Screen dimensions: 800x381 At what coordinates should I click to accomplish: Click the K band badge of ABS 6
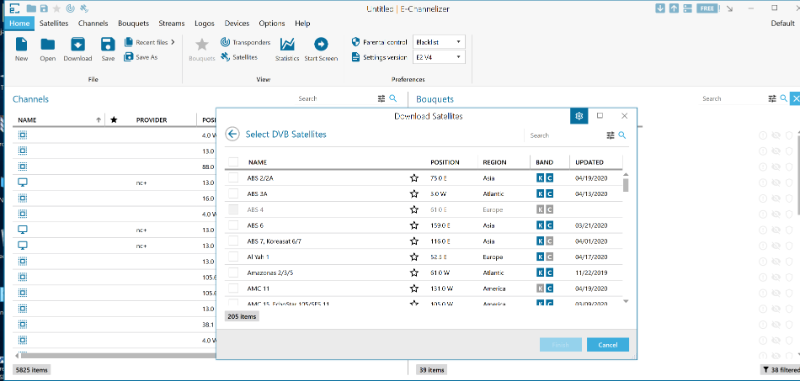(540, 225)
